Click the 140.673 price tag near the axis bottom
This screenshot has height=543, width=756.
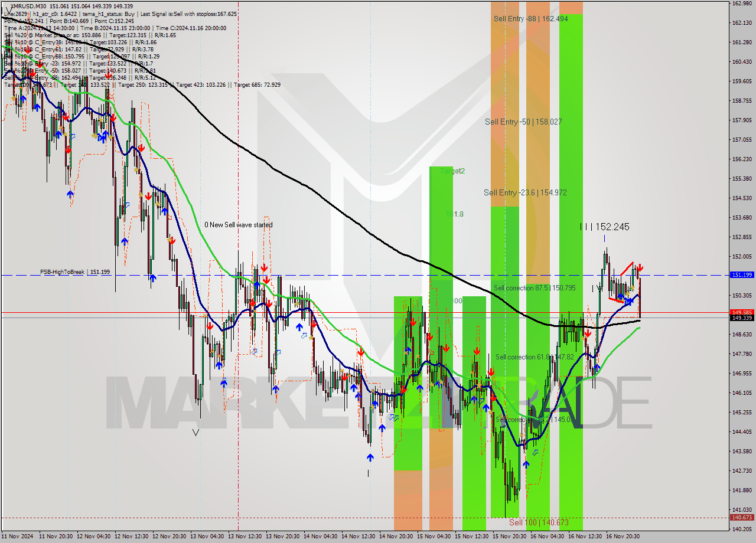tap(742, 517)
